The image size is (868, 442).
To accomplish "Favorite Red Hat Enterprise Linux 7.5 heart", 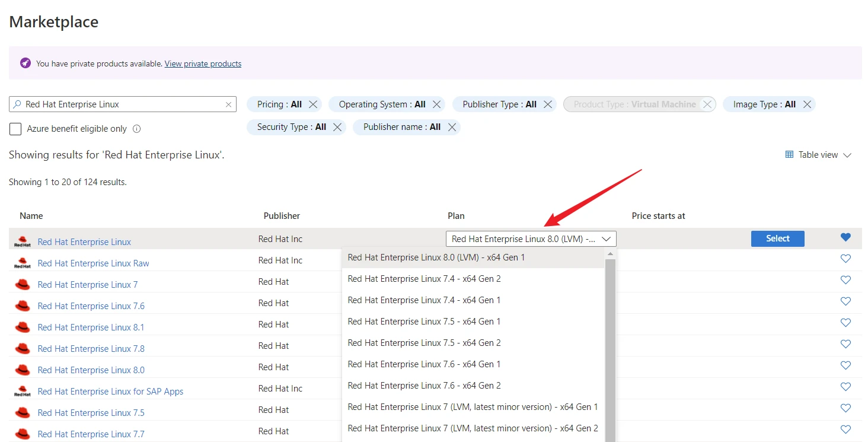I will pos(845,408).
